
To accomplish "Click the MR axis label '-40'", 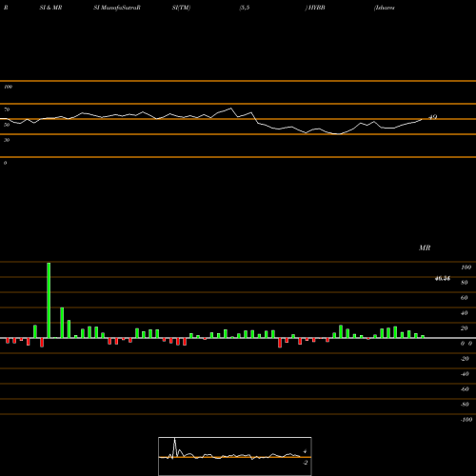I will (465, 374).
